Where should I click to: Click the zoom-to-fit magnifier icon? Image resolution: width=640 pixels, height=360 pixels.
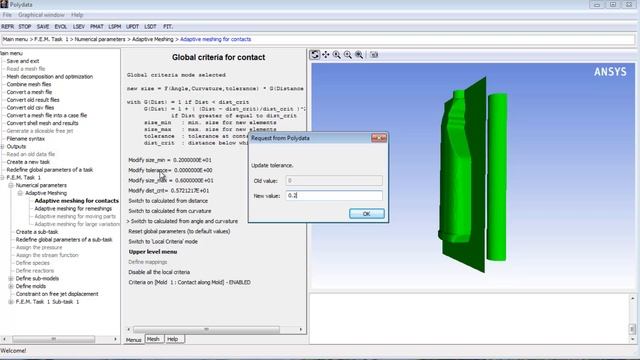pos(359,55)
